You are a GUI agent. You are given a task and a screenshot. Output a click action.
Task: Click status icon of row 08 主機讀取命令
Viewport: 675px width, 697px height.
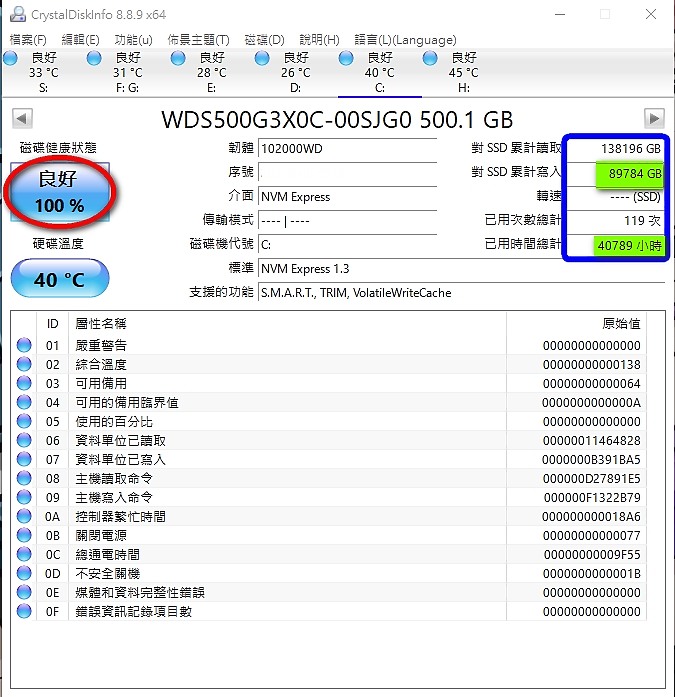click(24, 478)
